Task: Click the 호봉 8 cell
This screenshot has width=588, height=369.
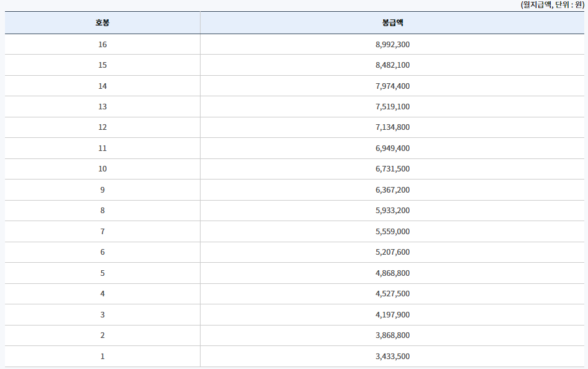Action: (x=102, y=211)
